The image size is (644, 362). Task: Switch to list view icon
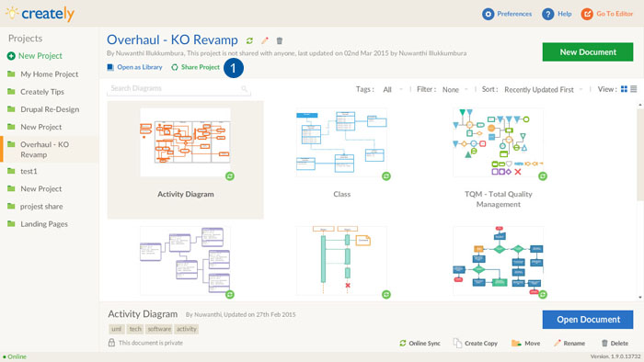coord(634,89)
